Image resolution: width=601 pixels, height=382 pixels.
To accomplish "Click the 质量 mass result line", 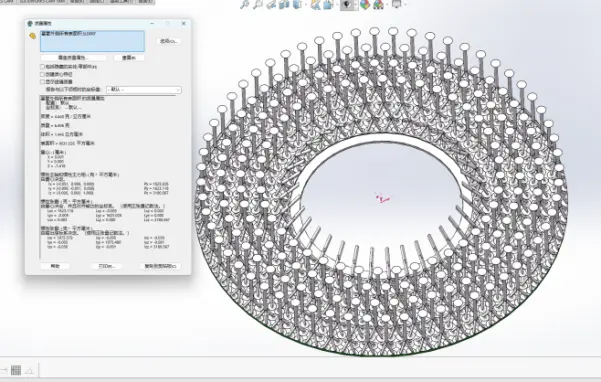I will pyautogui.click(x=55, y=125).
